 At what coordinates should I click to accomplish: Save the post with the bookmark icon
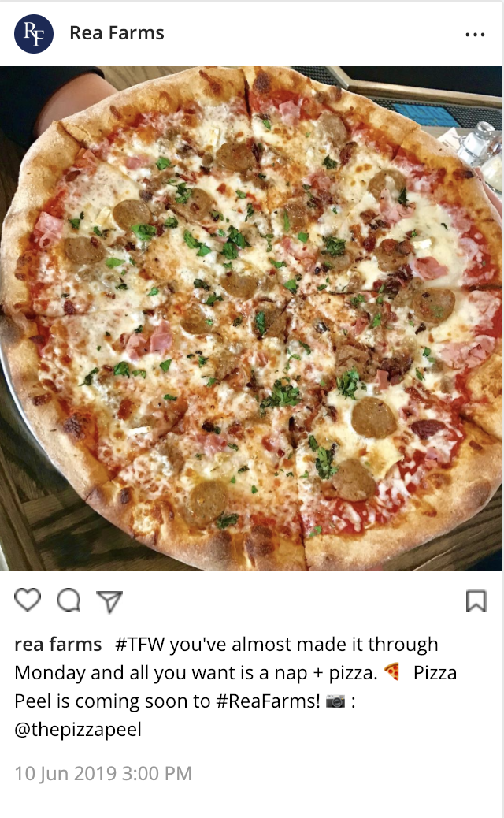[x=476, y=600]
